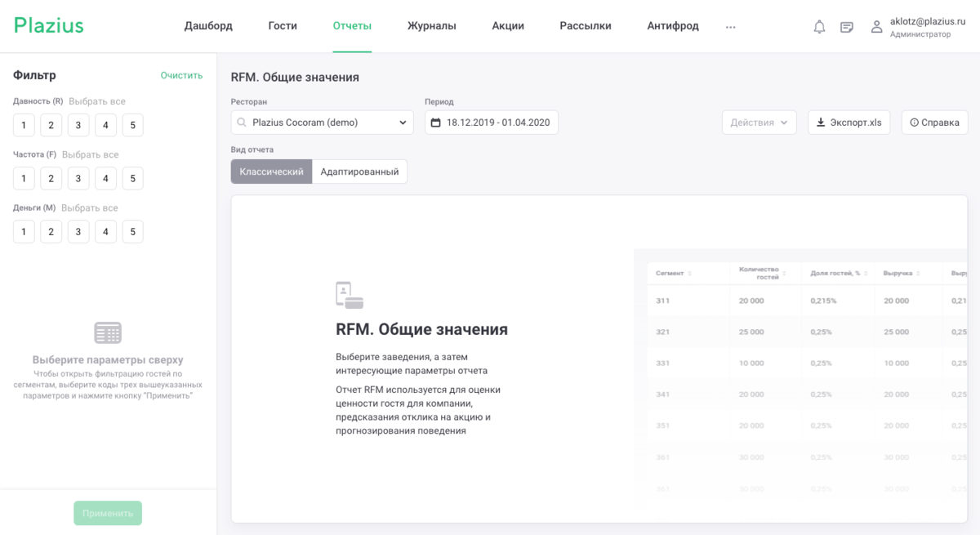Toggle Частота (F) value 1

[24, 178]
